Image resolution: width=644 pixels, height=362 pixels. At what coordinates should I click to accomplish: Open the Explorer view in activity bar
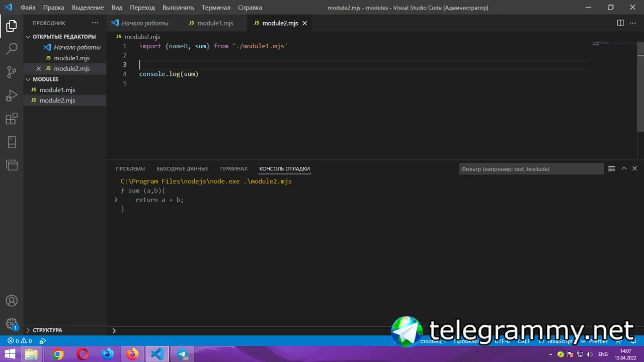12,26
